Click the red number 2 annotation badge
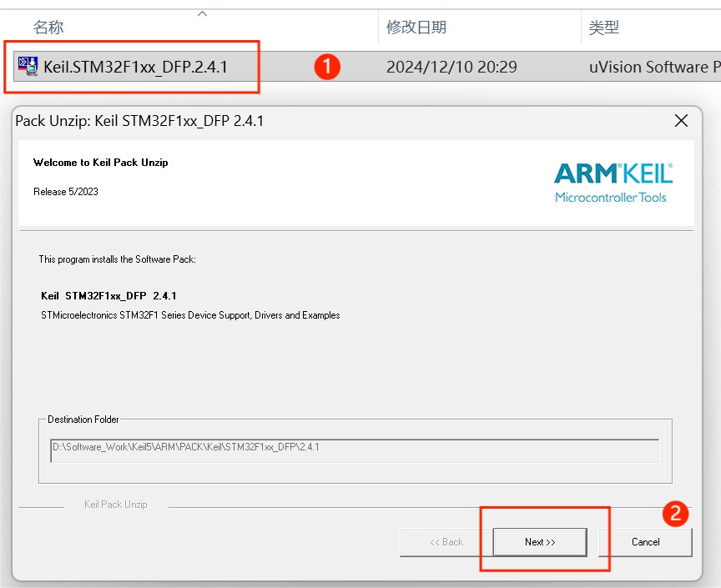 675,514
